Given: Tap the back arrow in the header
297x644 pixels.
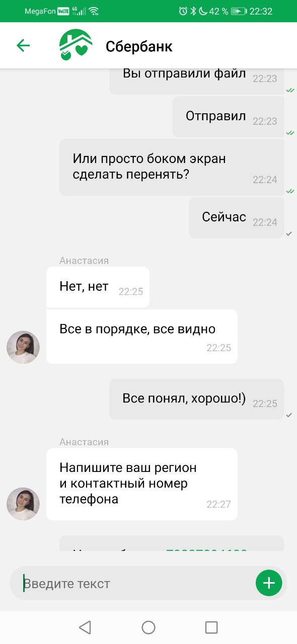Looking at the screenshot, I should pos(23,46).
